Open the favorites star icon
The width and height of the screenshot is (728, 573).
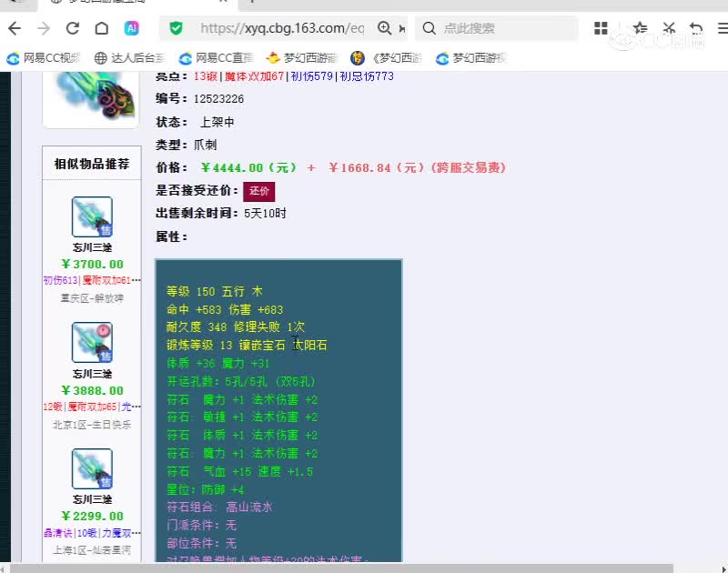point(640,28)
